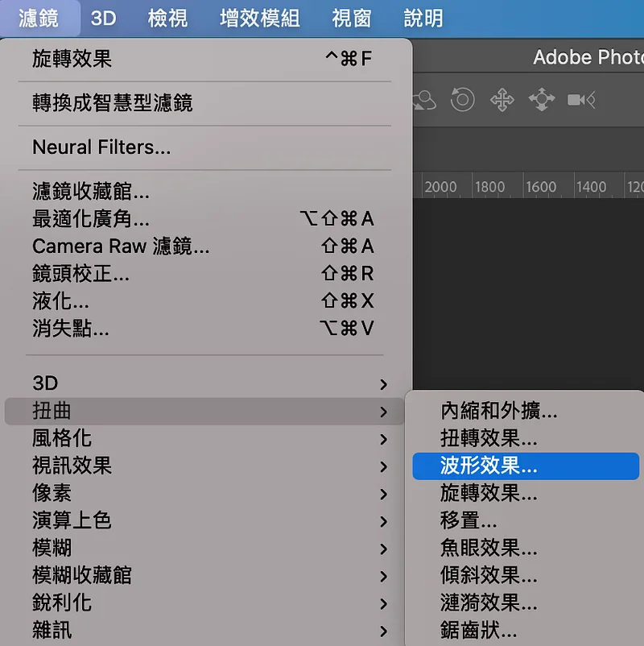This screenshot has height=646, width=644.
Task: Expand the 雜訊 submenu
Action: pyautogui.click(x=204, y=631)
